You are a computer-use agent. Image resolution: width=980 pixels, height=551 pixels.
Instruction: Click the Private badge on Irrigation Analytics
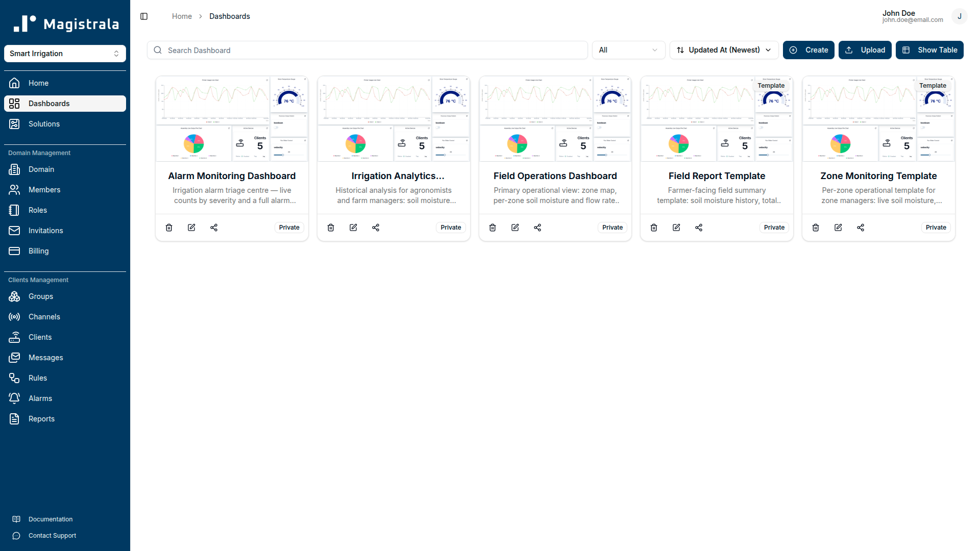[450, 227]
